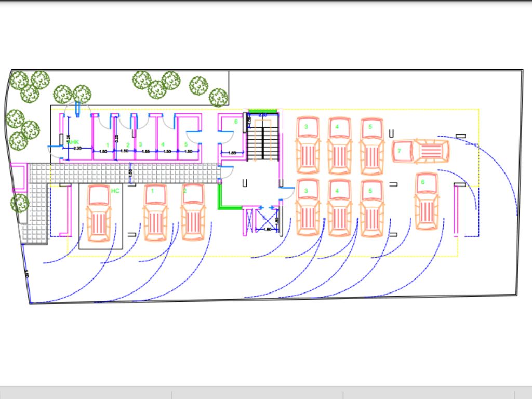The image size is (532, 399).
Task: Click the sideways car labeled 7
Action: (420, 151)
